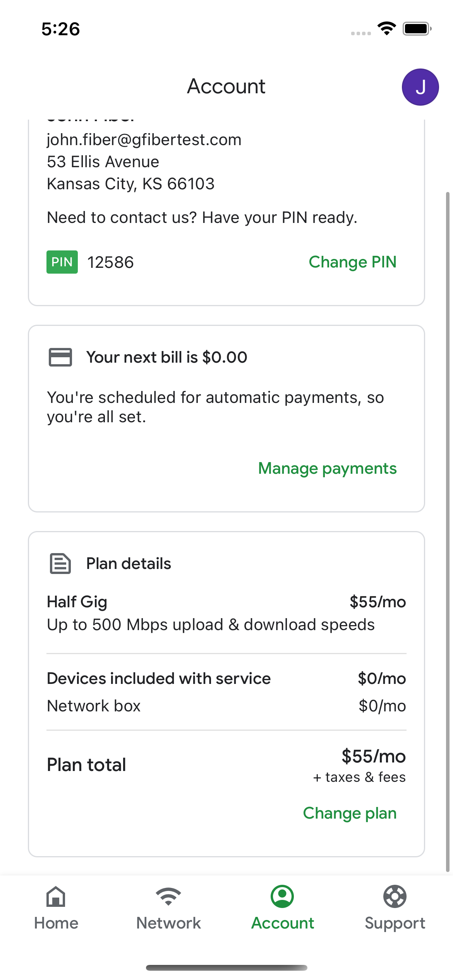Go to the Network tab label
Screen dimensions: 453x980
point(168,923)
